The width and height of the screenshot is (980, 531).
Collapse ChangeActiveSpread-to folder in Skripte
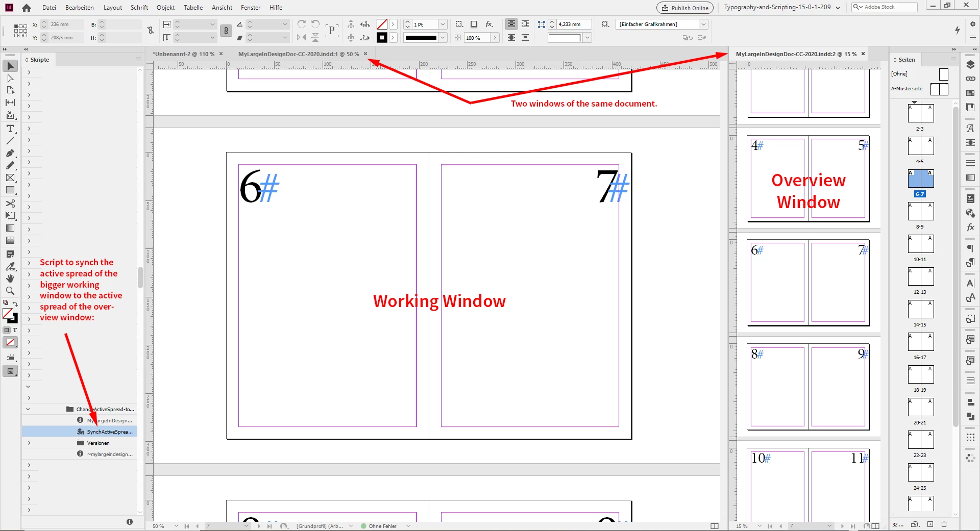click(x=28, y=409)
